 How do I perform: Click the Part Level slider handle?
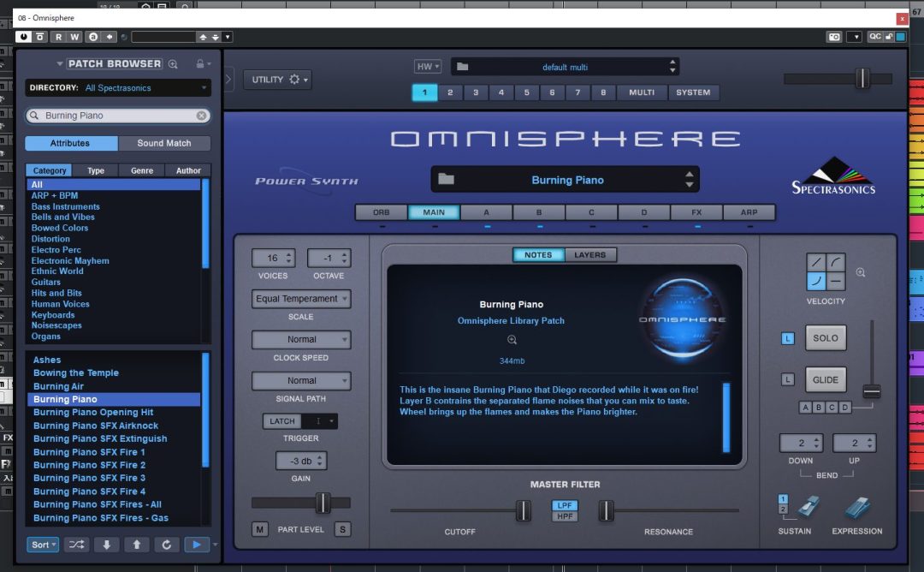click(x=323, y=503)
